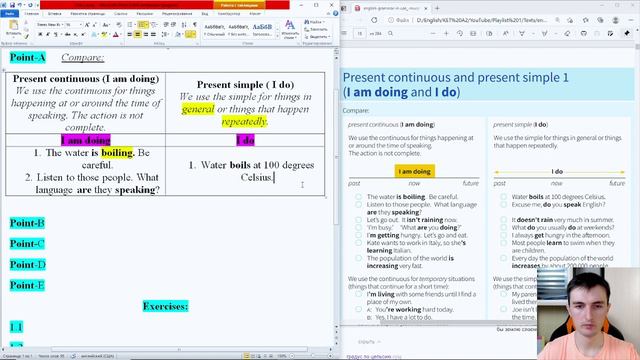
Task: Toggle paragraph marks (¶) display
Action: pyautogui.click(x=195, y=24)
